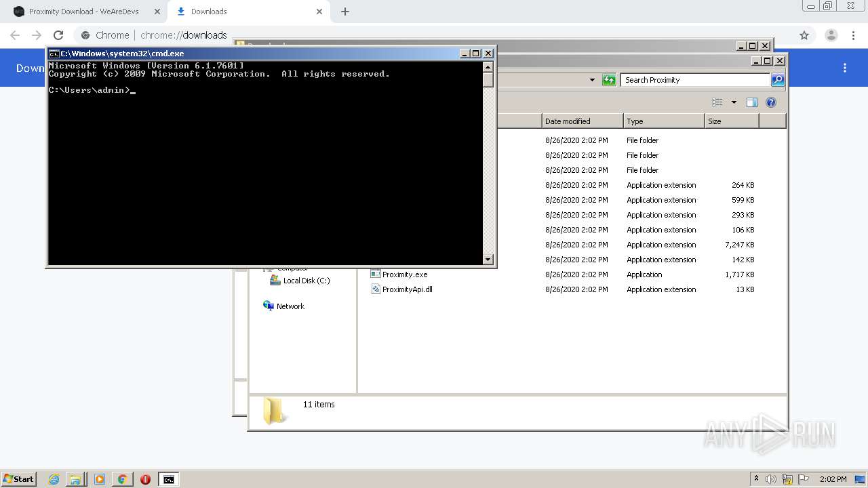Click the ProximityApi.dll file icon
Screen dimensions: 868x488
[x=375, y=289]
